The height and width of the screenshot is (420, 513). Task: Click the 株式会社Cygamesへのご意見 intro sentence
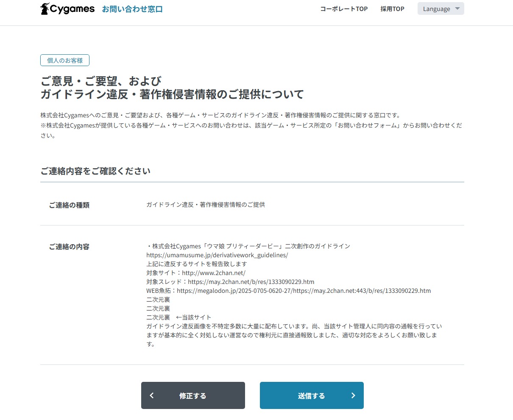(x=220, y=115)
